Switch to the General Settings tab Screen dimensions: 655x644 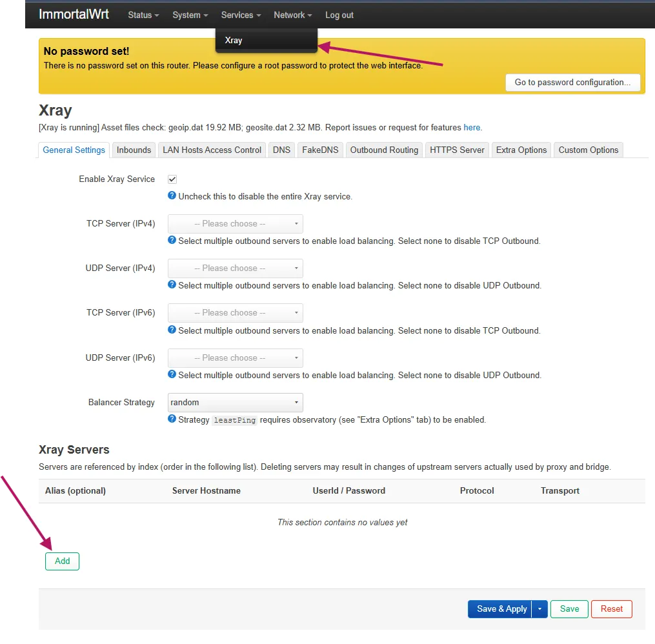(x=74, y=150)
